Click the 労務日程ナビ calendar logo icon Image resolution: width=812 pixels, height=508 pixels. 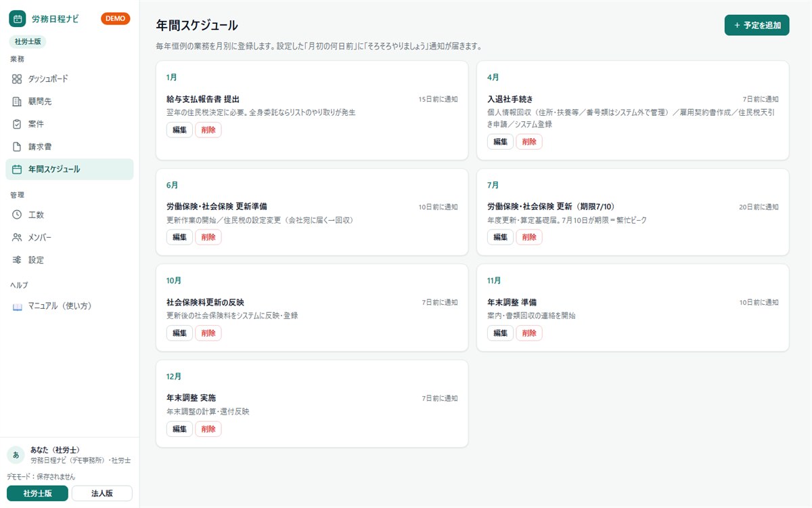(x=17, y=19)
